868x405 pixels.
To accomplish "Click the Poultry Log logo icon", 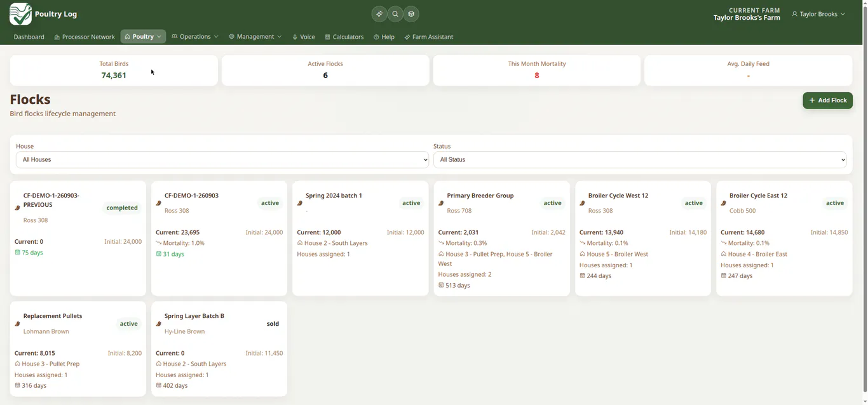I will click(21, 14).
